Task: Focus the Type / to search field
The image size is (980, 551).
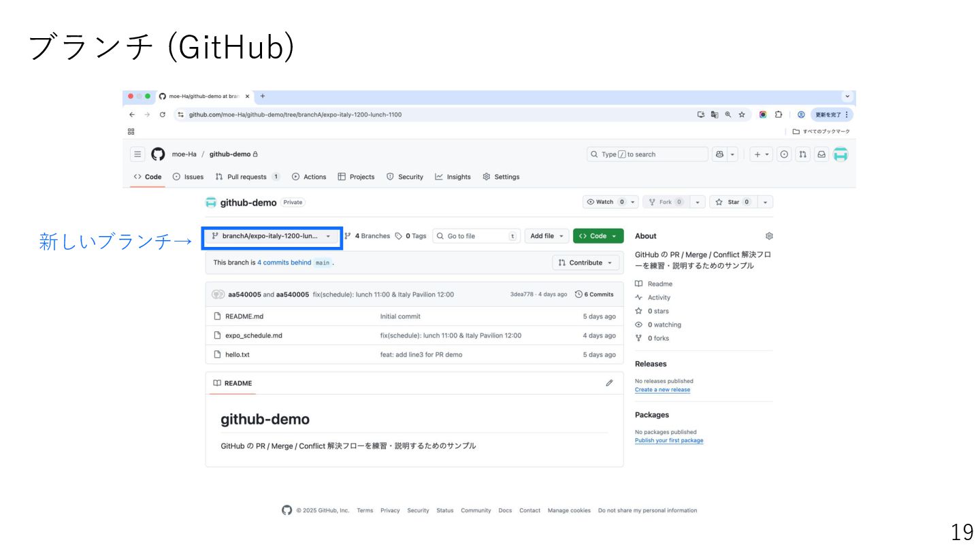Action: pos(647,154)
